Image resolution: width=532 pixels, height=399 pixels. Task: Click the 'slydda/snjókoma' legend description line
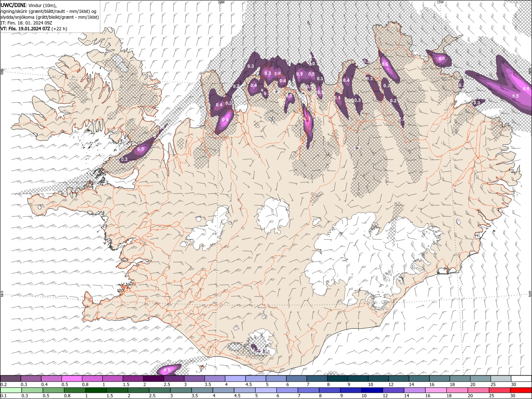point(49,17)
